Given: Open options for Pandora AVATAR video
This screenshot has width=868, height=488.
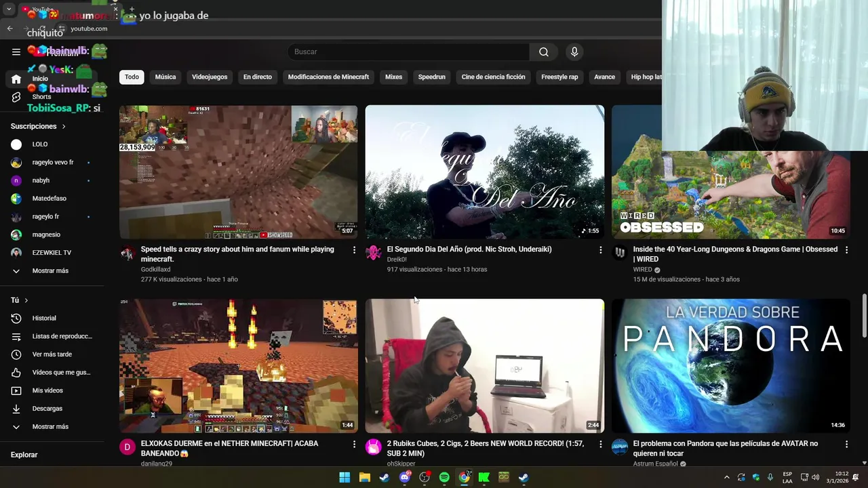Looking at the screenshot, I should [x=846, y=444].
